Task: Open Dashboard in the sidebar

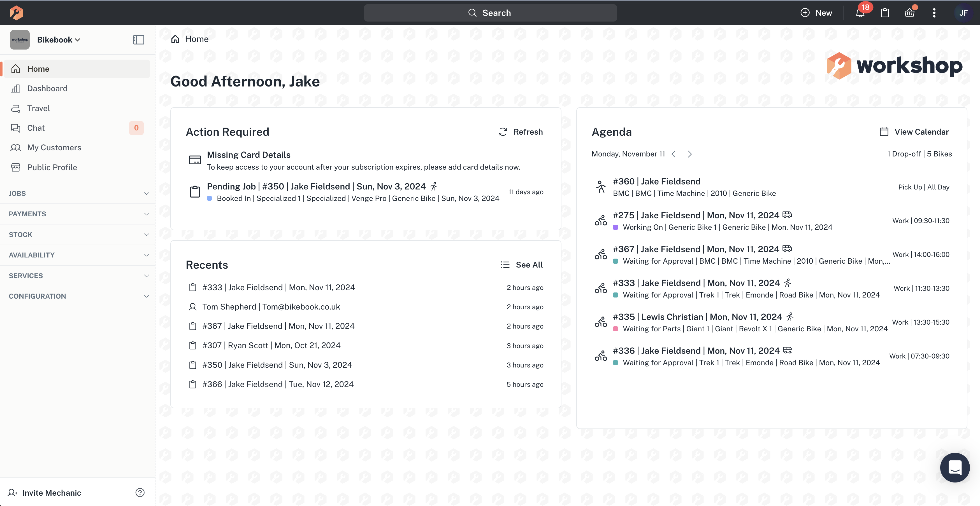Action: [x=47, y=89]
